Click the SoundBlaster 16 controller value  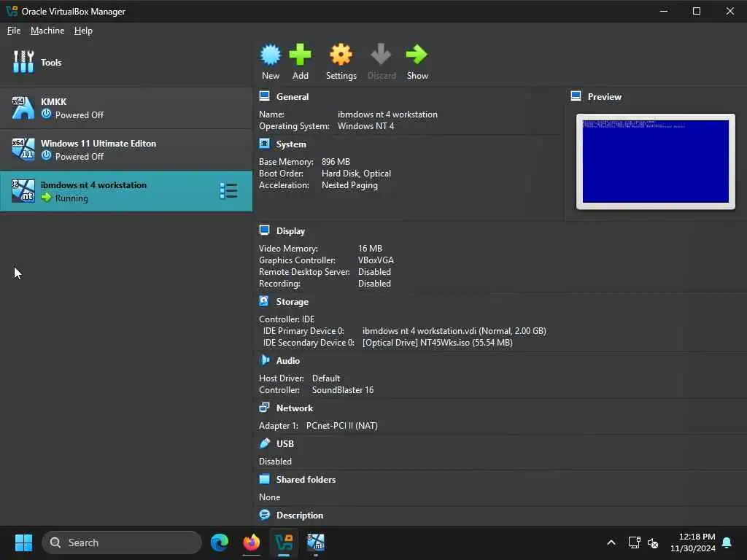(x=343, y=390)
